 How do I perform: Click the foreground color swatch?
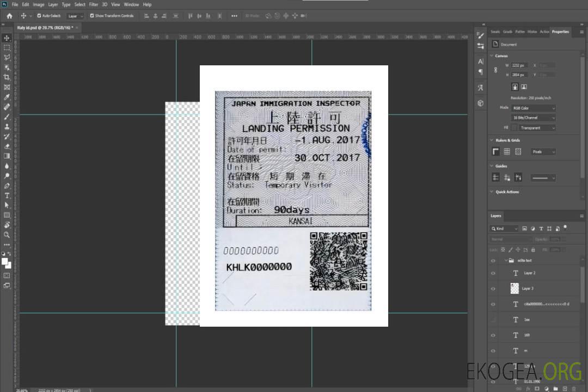pyautogui.click(x=5, y=261)
